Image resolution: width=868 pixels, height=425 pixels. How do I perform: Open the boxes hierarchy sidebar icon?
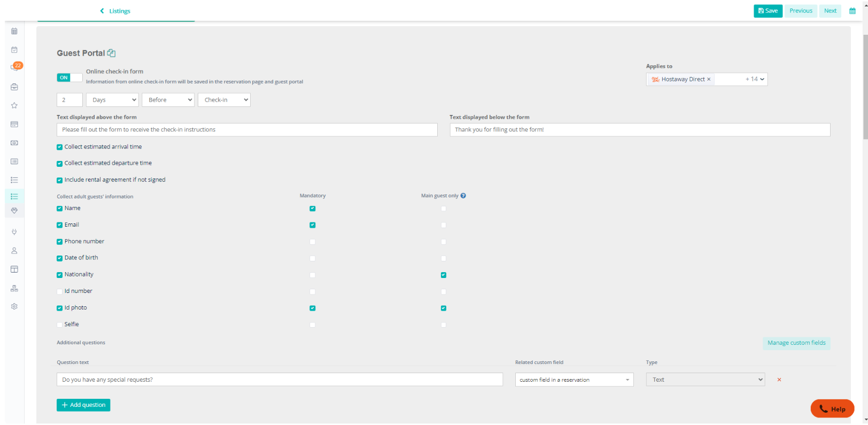click(14, 288)
